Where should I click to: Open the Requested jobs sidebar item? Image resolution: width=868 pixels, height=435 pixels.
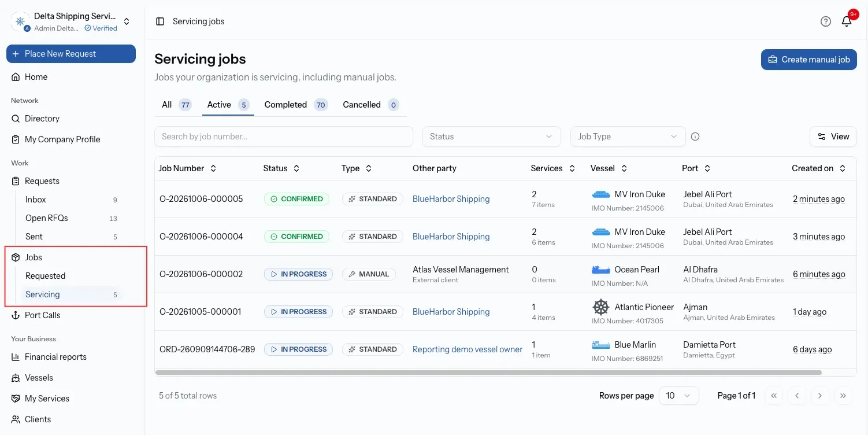click(x=71, y=276)
